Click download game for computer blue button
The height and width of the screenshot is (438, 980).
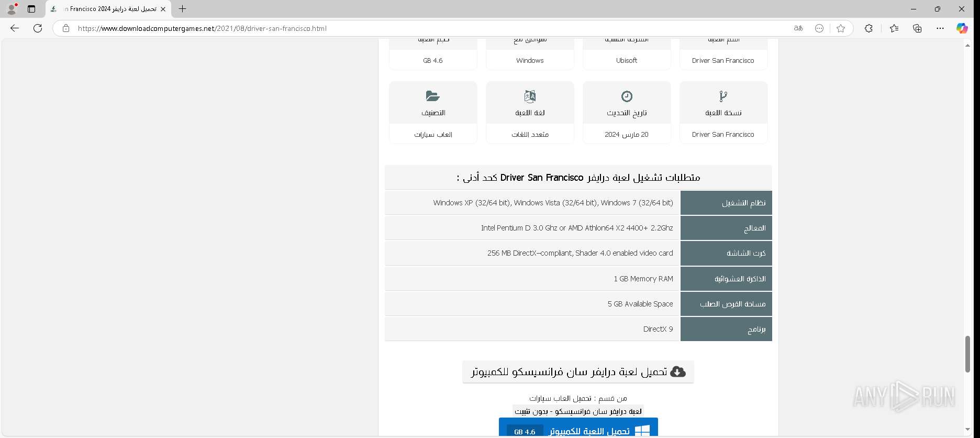[578, 428]
